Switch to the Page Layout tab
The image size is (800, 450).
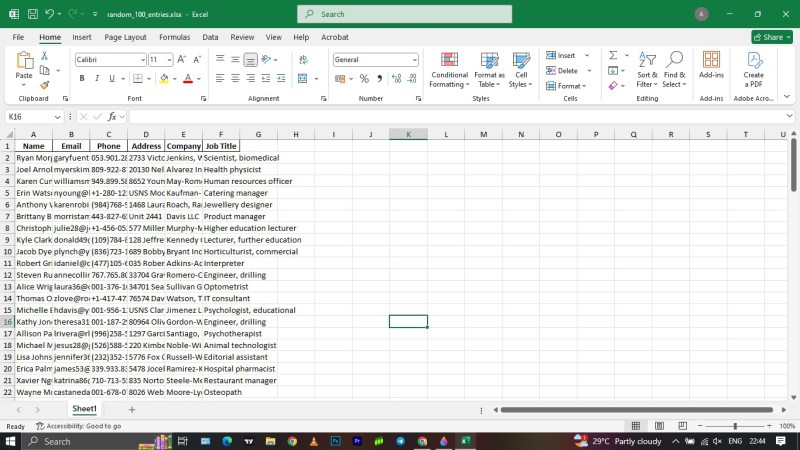pos(125,37)
